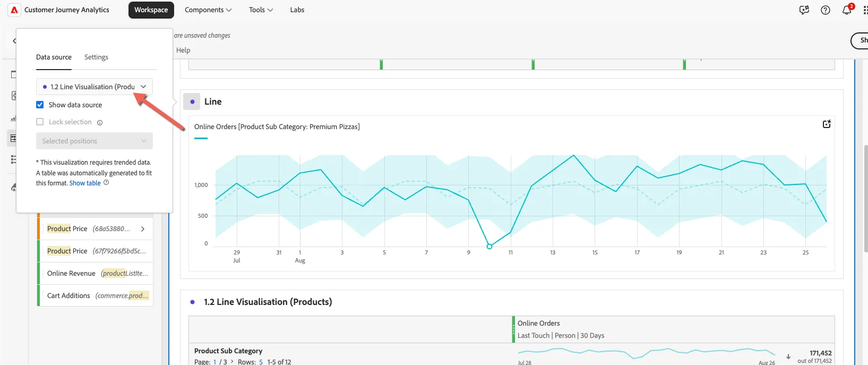
Task: Click the Show table link
Action: click(85, 183)
